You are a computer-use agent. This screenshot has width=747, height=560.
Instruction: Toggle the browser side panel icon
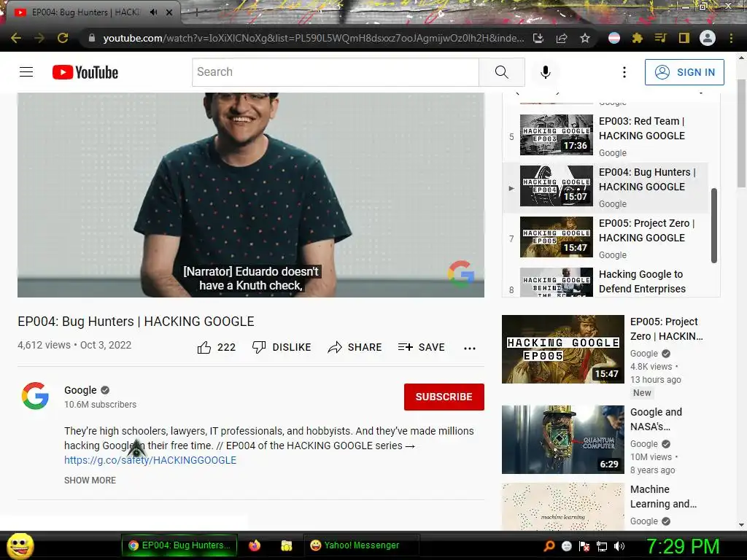tap(684, 38)
